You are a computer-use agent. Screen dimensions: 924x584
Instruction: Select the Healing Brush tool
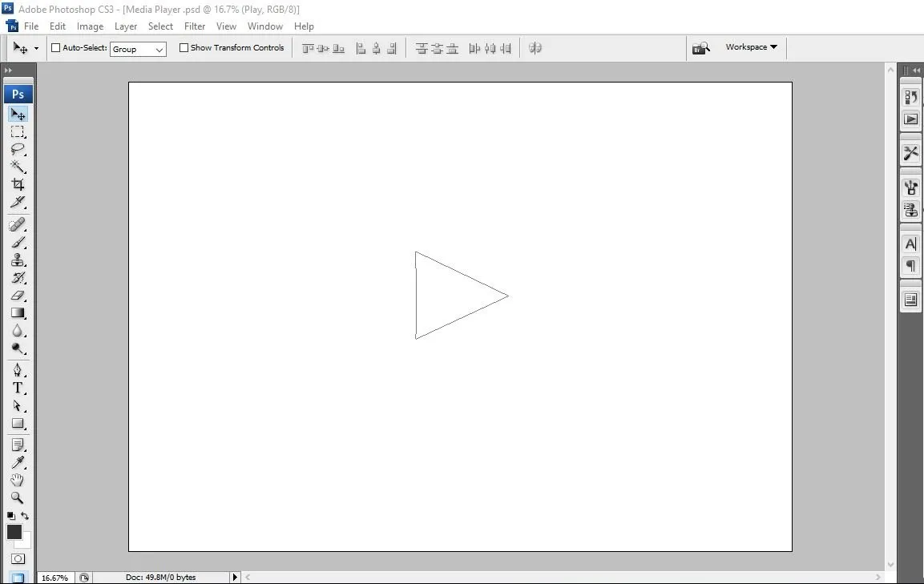click(x=18, y=224)
